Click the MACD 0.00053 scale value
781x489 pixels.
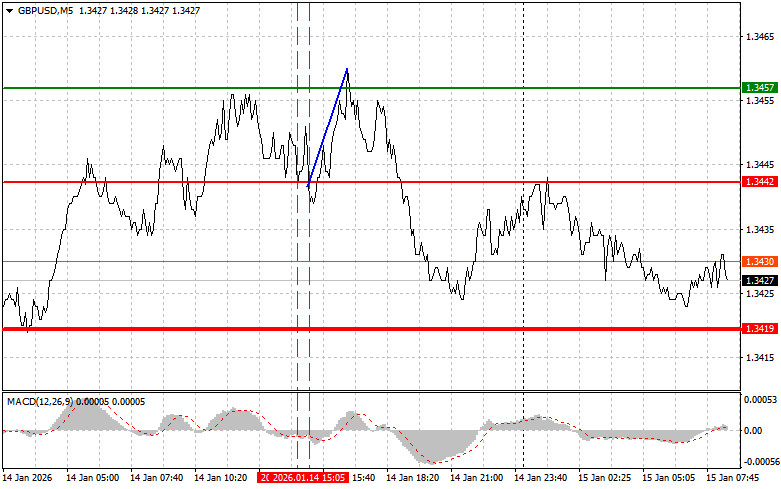pos(760,399)
